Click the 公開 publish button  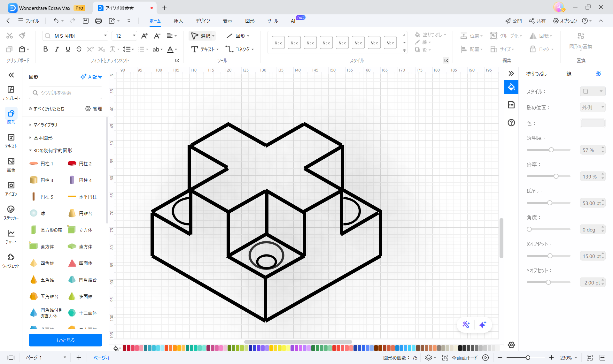pos(513,21)
